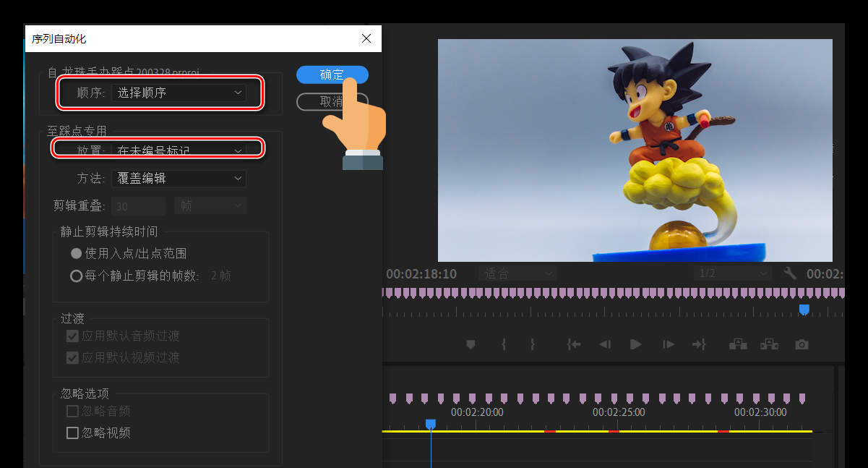Image resolution: width=868 pixels, height=468 pixels.
Task: Open the 1/2 playback resolution dropdown
Action: pos(733,273)
